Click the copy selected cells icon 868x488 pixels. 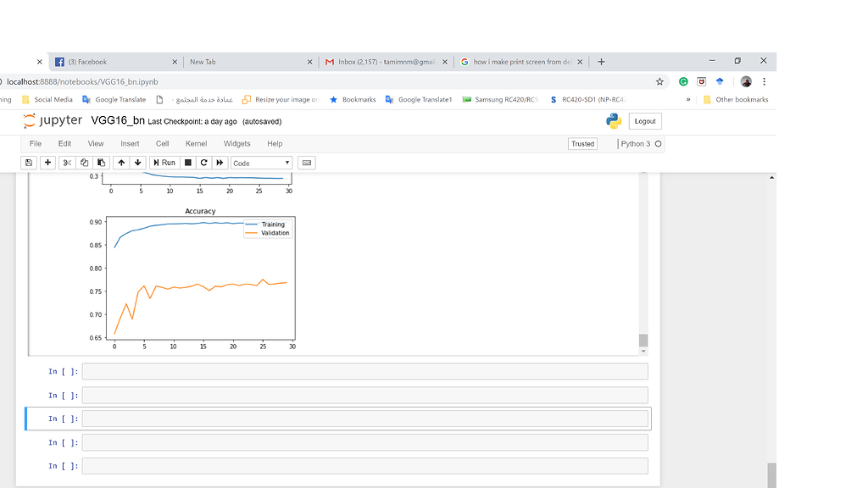point(84,163)
